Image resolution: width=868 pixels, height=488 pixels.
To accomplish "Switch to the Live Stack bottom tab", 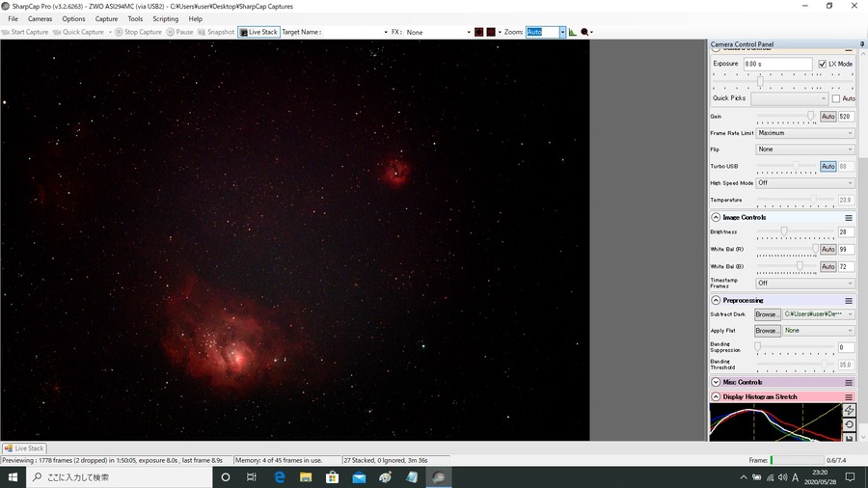I will click(24, 448).
